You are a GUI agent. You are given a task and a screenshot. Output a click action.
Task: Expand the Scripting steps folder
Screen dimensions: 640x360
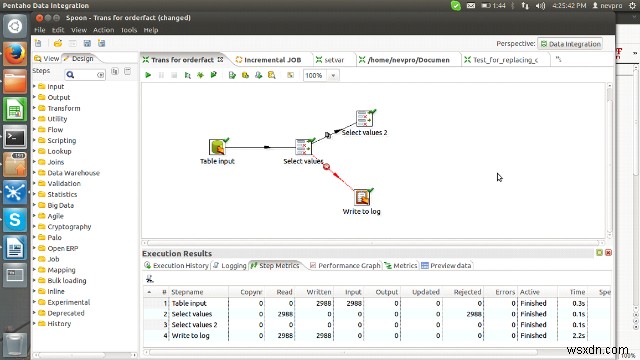click(34, 140)
